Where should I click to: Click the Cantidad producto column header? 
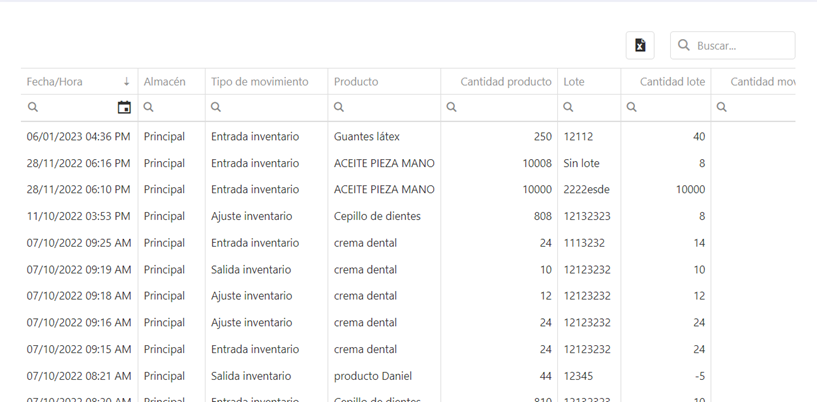pos(505,82)
